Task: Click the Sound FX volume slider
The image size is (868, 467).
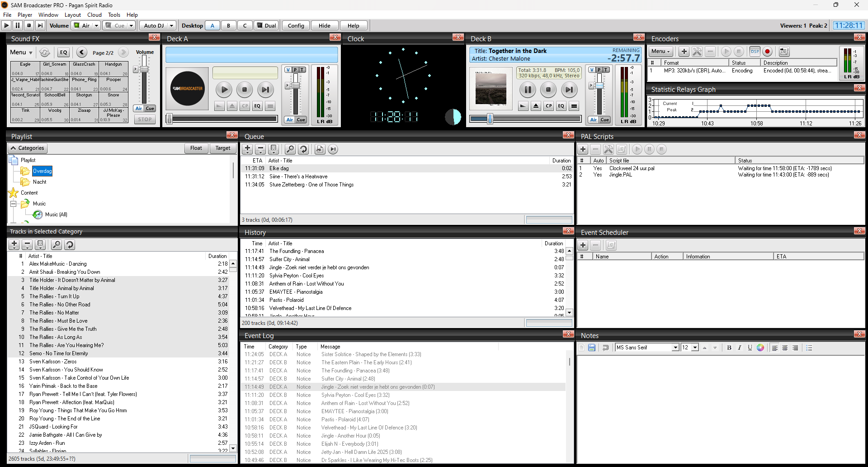Action: pyautogui.click(x=144, y=69)
